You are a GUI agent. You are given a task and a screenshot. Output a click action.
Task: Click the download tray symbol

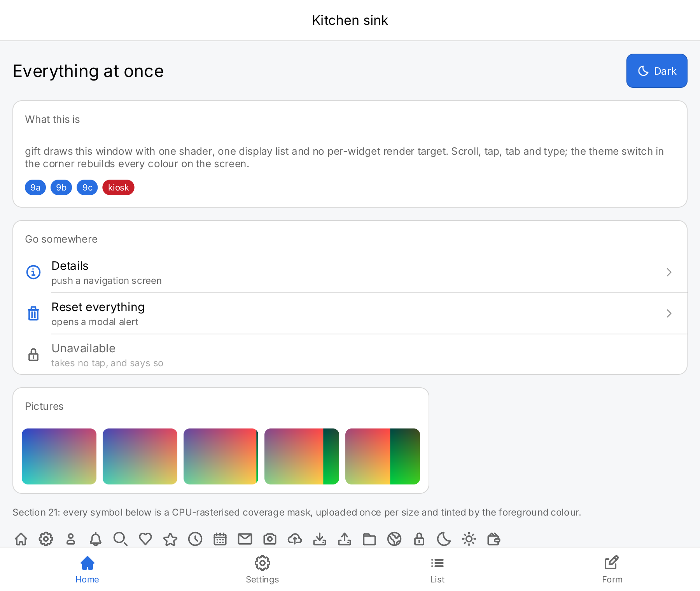320,539
